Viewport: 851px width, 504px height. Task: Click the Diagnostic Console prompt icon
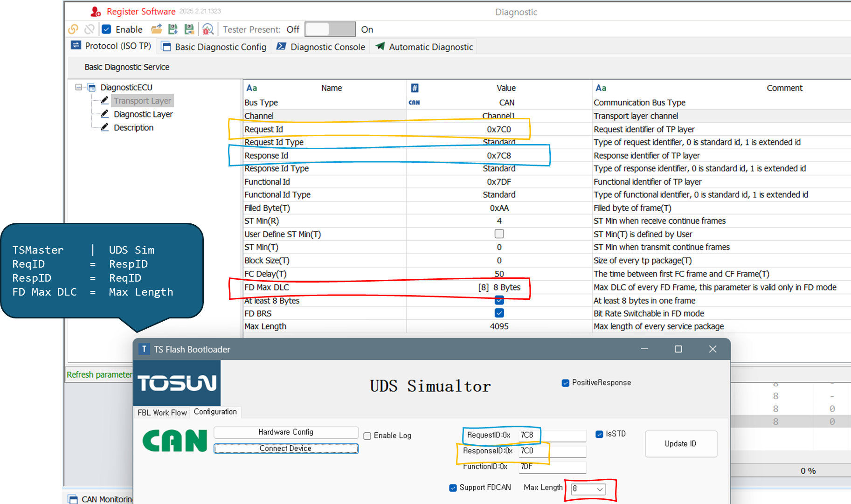281,46
